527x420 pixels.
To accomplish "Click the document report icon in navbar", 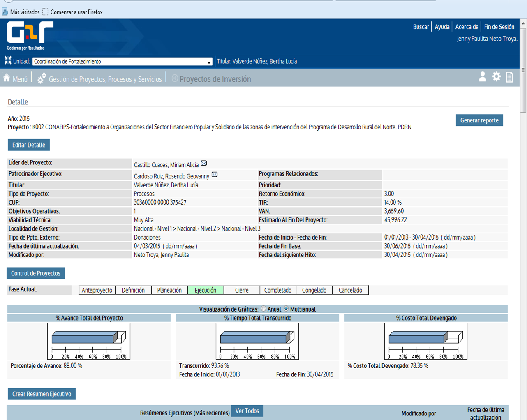I will click(509, 77).
